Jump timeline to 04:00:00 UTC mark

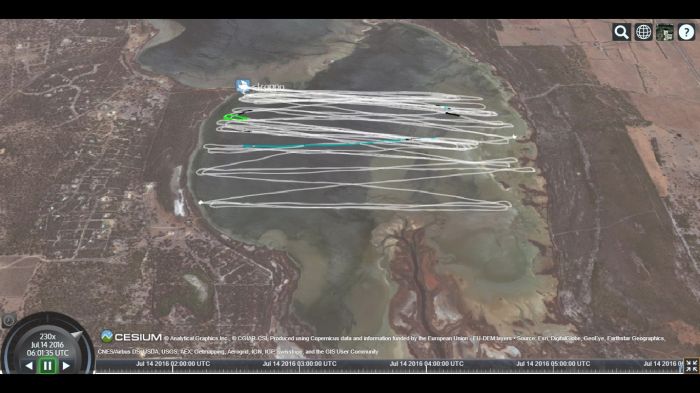[x=426, y=364]
